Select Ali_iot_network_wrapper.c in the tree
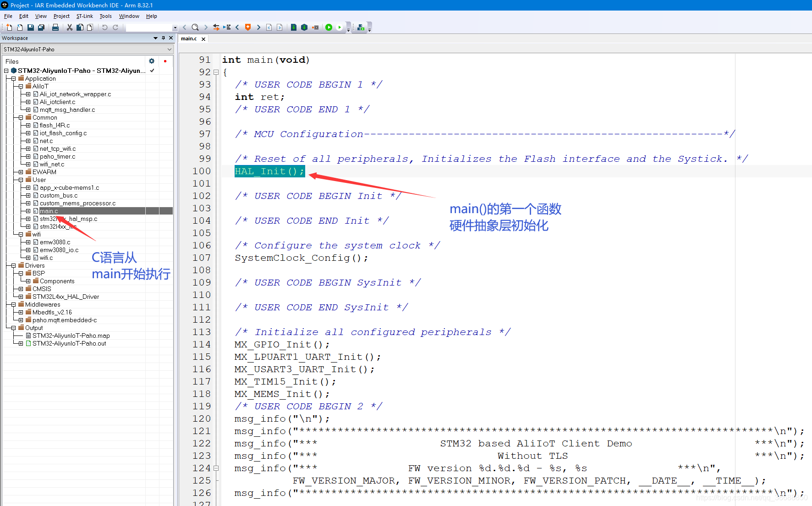This screenshot has height=506, width=812. tap(75, 94)
